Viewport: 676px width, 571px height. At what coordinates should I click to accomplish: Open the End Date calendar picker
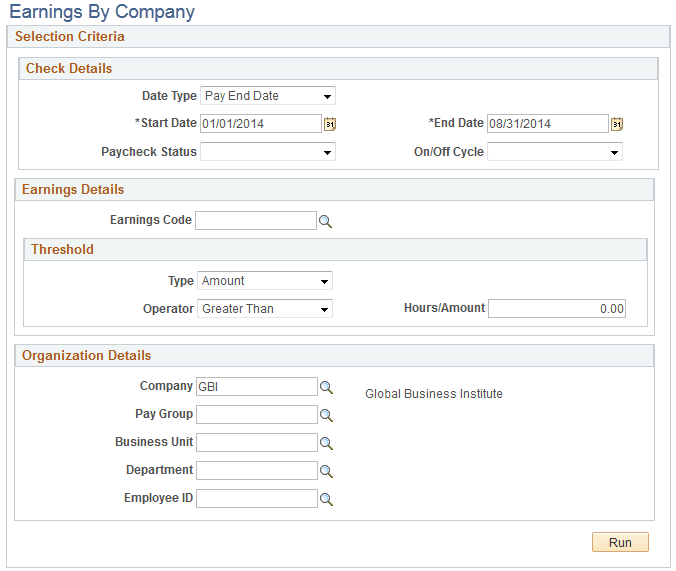(x=617, y=124)
